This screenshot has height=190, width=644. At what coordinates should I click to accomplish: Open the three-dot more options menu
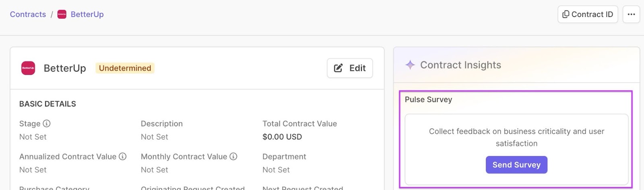pyautogui.click(x=631, y=15)
